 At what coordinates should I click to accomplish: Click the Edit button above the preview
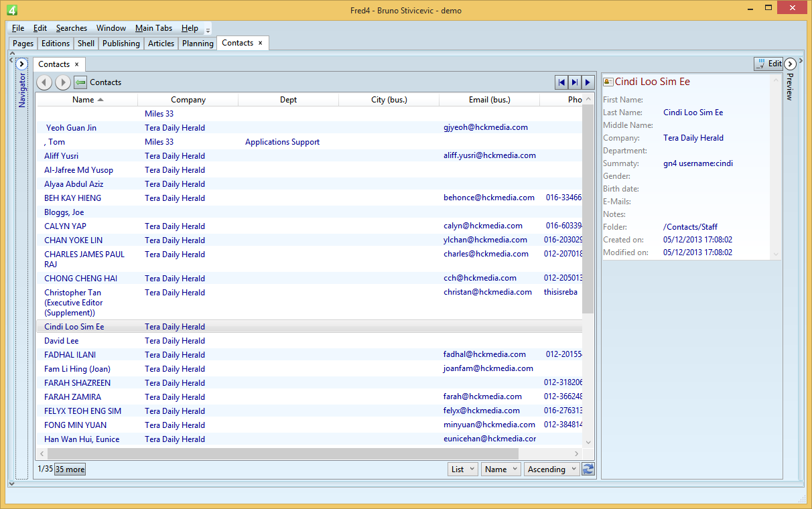(768, 64)
